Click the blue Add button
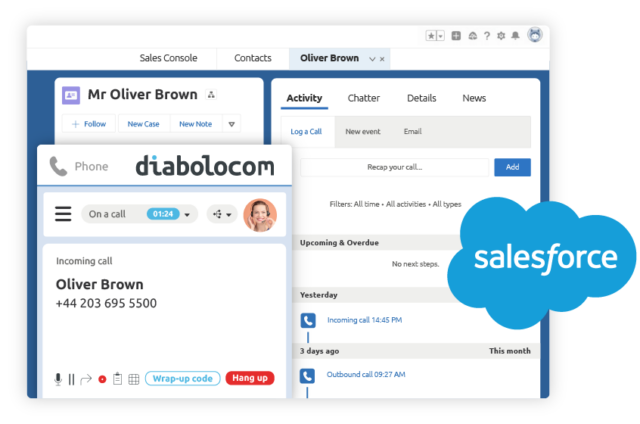 512,167
